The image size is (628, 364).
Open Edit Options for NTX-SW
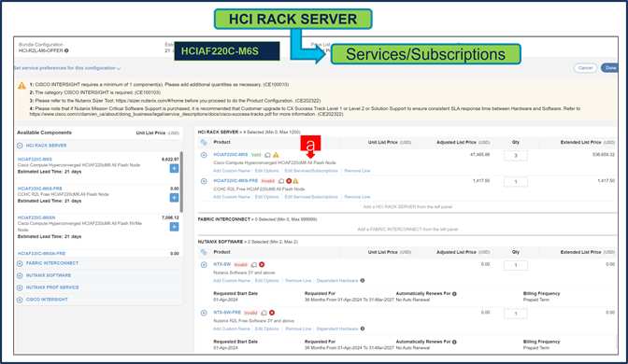[266, 281]
